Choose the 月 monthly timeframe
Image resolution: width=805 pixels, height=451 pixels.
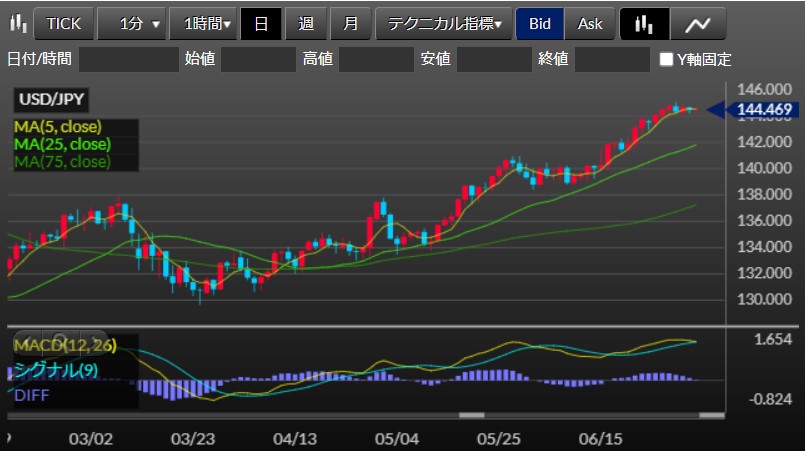point(348,23)
